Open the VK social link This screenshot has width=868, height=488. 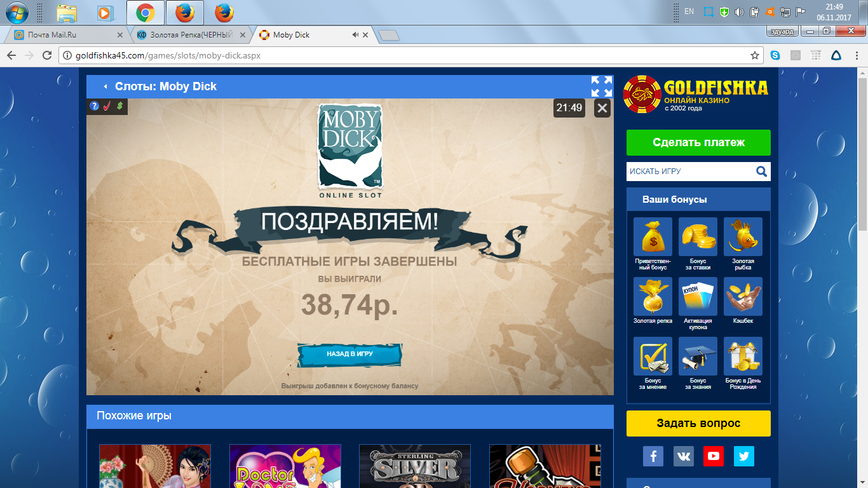click(684, 456)
